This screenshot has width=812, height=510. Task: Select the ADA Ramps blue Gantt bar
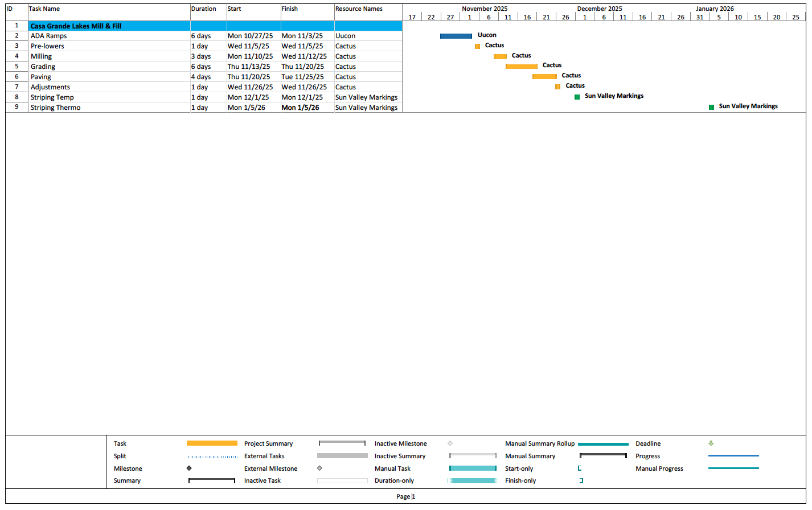click(456, 36)
